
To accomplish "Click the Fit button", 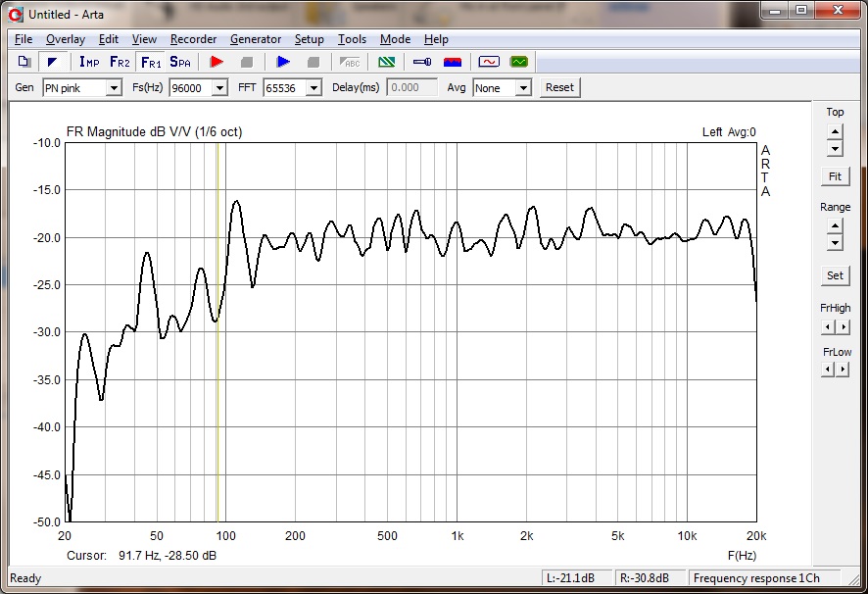I will pyautogui.click(x=835, y=176).
